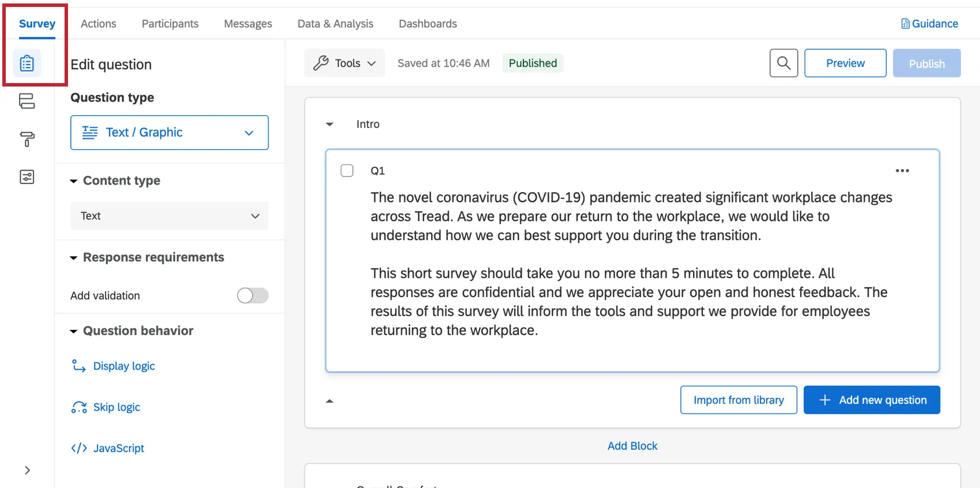Check the Q1 question checkbox

click(347, 171)
